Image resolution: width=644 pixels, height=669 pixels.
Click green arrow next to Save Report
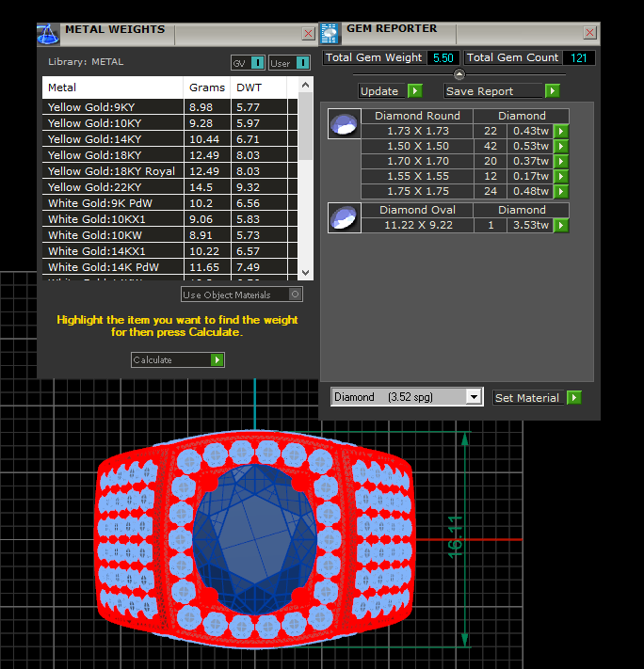[552, 91]
